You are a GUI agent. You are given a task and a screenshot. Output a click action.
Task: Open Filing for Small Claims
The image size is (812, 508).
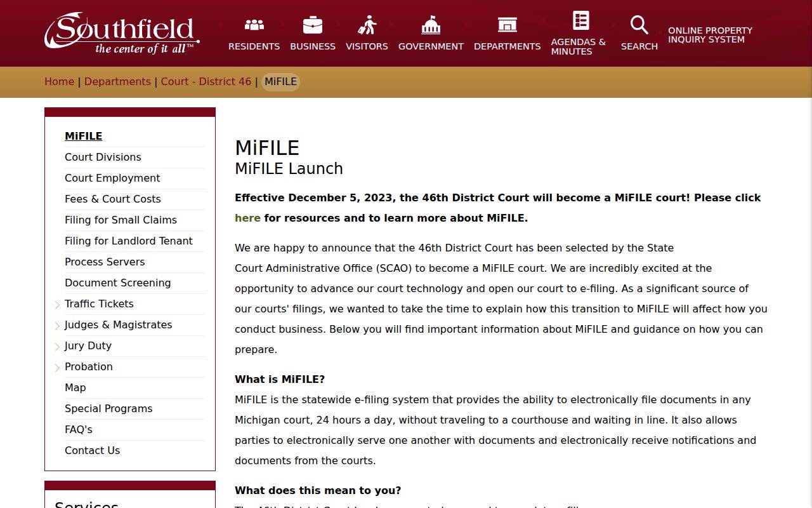[x=121, y=220]
